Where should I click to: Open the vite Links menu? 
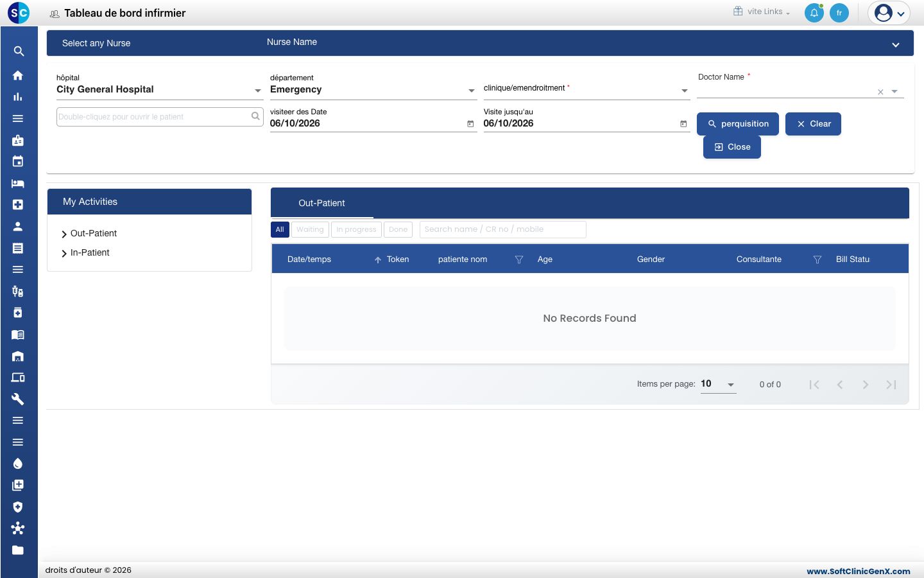pyautogui.click(x=762, y=12)
